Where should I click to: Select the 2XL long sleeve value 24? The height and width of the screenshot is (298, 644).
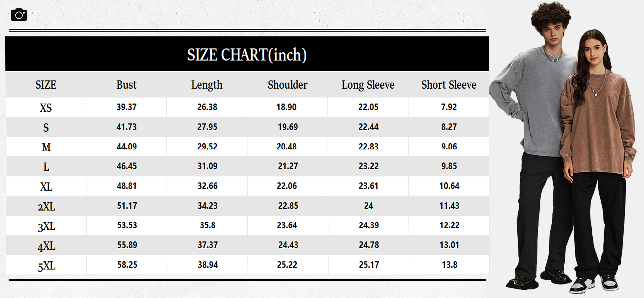pos(368,206)
